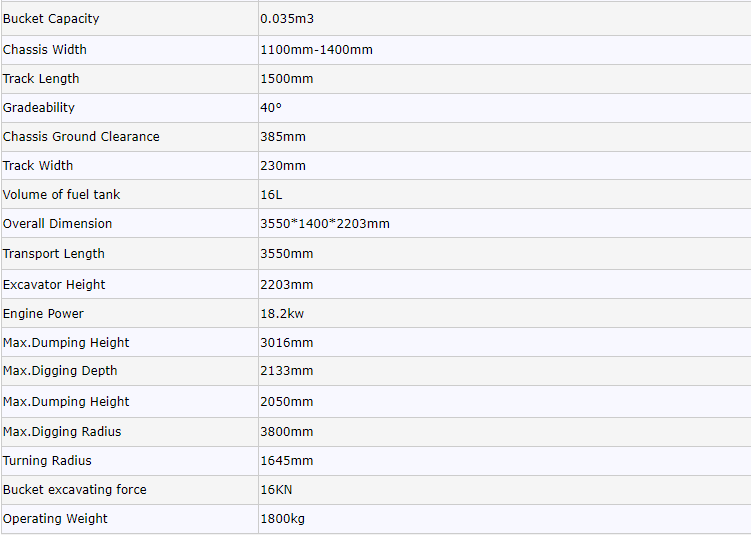Select the Gradeability row label
This screenshot has width=751, height=535.
click(x=39, y=108)
